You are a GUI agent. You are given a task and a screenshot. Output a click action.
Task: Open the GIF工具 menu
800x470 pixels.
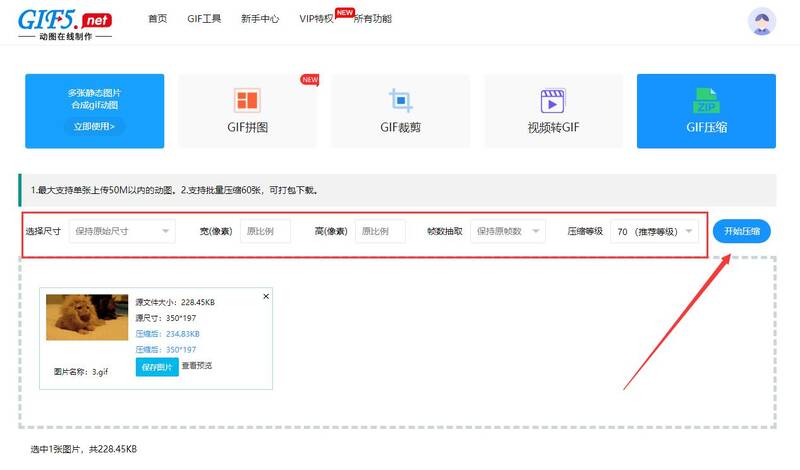pyautogui.click(x=204, y=19)
